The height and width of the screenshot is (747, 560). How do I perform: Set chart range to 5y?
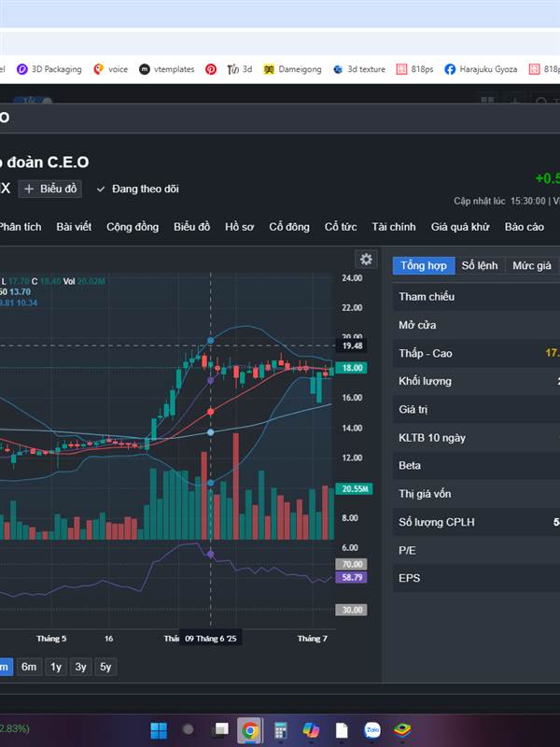pos(105,667)
